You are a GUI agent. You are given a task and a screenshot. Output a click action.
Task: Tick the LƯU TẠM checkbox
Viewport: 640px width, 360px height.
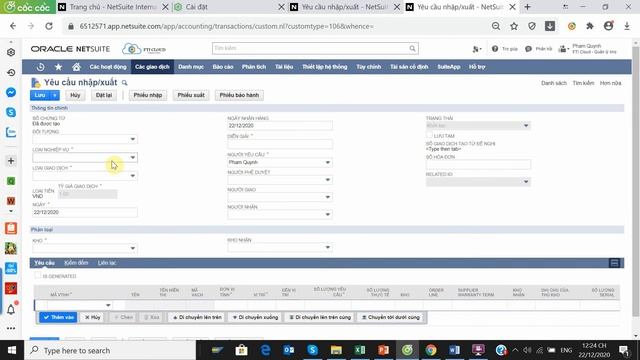[x=429, y=135]
